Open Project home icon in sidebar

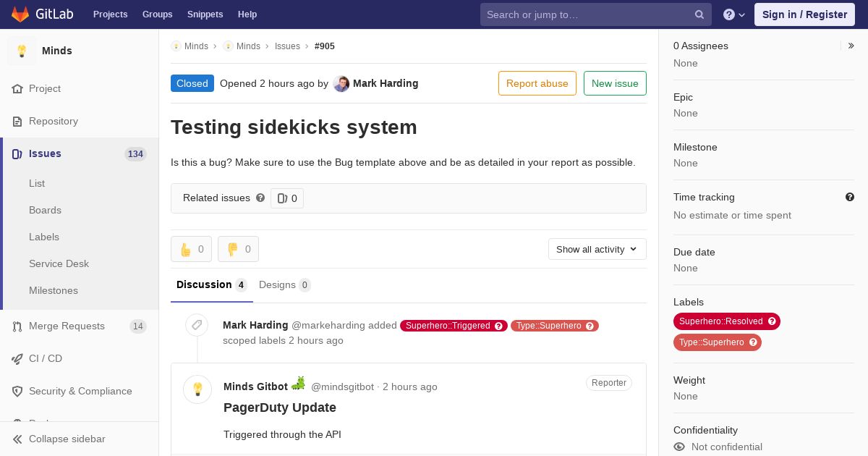17,88
